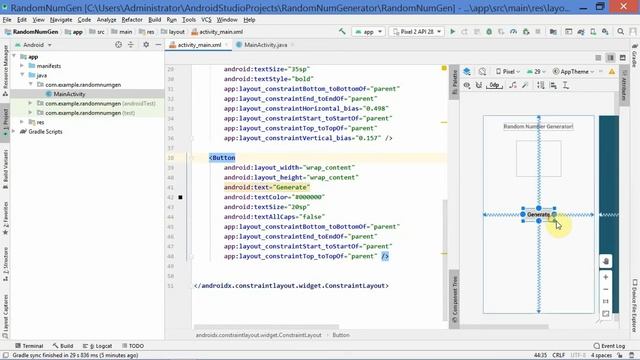Click the Debug app bug icon
Screen dimensions: 640x360
[x=489, y=31]
